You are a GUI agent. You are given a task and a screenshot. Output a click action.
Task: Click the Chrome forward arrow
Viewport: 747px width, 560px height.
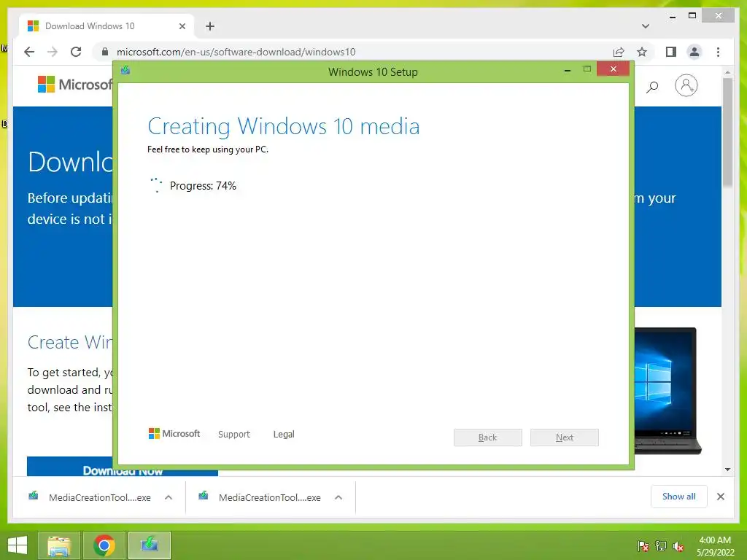53,52
